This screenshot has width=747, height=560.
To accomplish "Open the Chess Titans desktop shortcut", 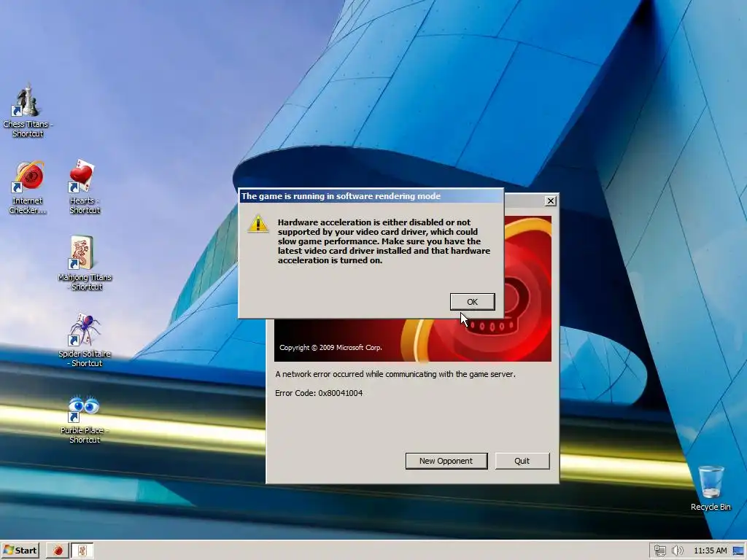I will (x=28, y=111).
